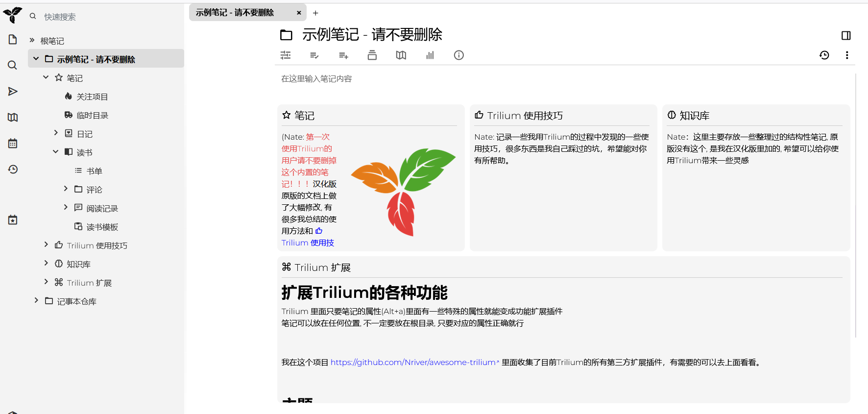Open recent changes icon in left bar
The width and height of the screenshot is (868, 414).
(x=13, y=169)
